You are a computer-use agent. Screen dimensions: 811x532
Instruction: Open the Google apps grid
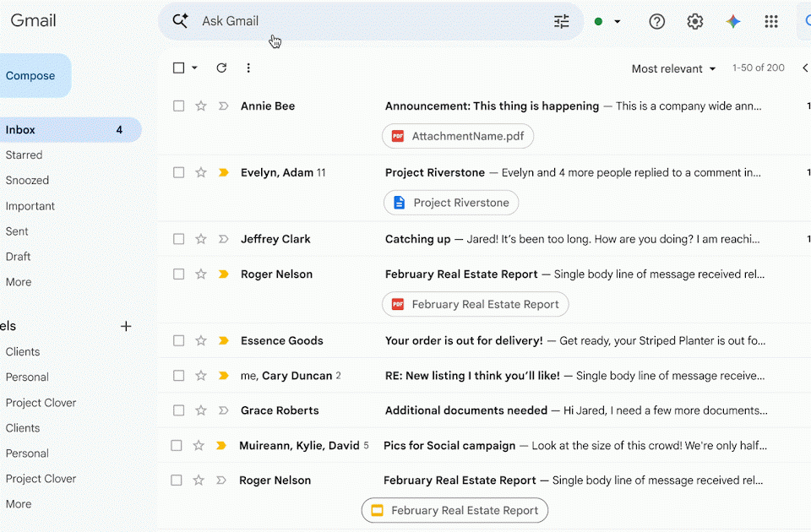pyautogui.click(x=771, y=22)
